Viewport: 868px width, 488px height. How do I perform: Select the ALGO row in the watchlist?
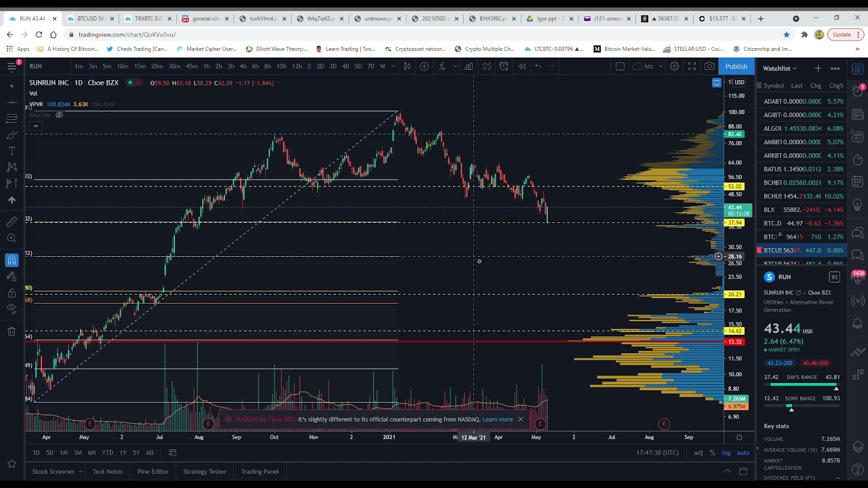pos(803,129)
